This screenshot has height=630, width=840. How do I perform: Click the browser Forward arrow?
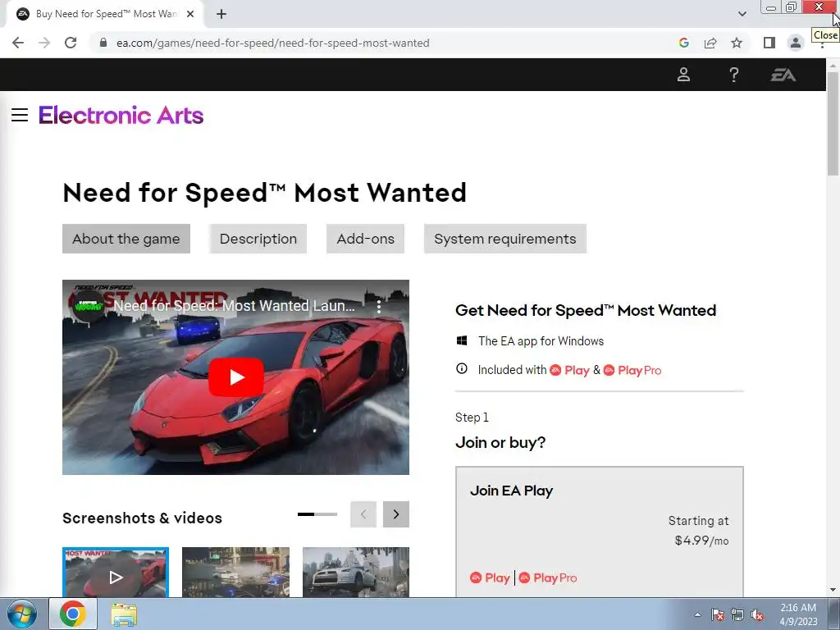(44, 43)
